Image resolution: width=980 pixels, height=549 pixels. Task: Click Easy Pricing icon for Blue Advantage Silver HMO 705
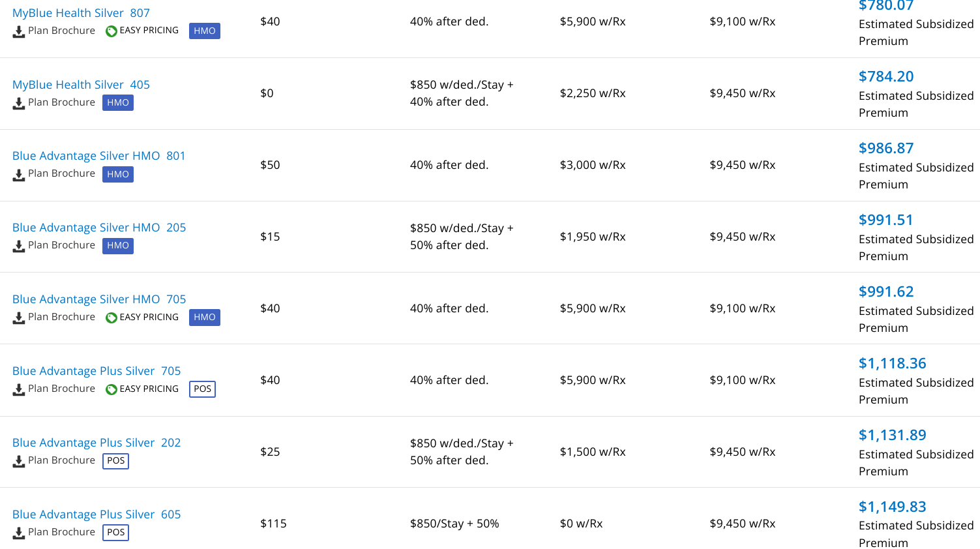point(111,318)
